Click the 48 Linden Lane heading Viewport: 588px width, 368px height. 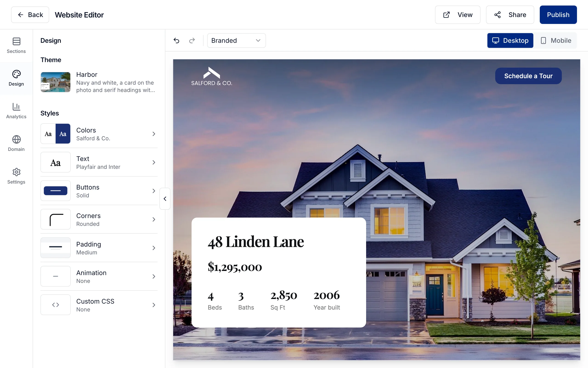pyautogui.click(x=256, y=242)
